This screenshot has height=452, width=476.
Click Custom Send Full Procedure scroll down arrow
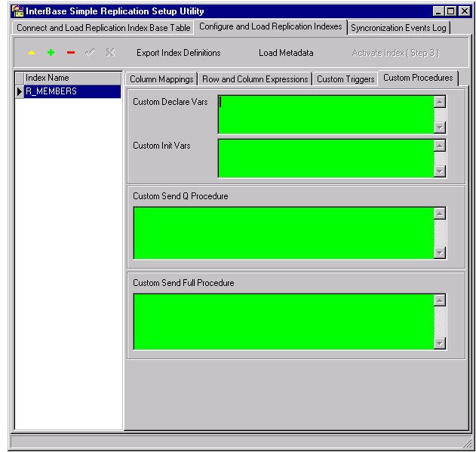click(x=440, y=343)
